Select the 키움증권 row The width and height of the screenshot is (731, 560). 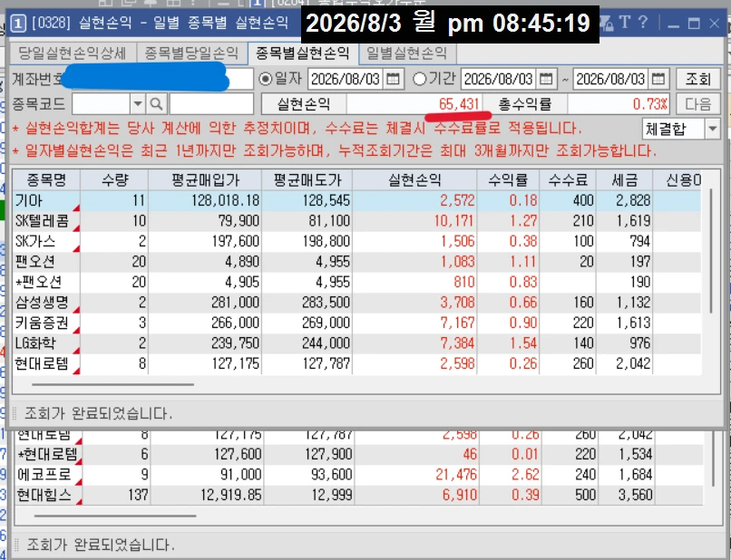(x=356, y=323)
